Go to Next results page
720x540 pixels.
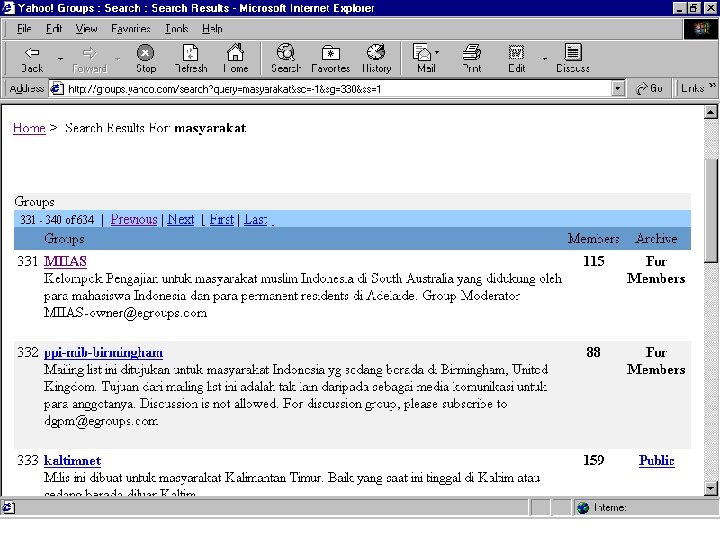coord(180,219)
